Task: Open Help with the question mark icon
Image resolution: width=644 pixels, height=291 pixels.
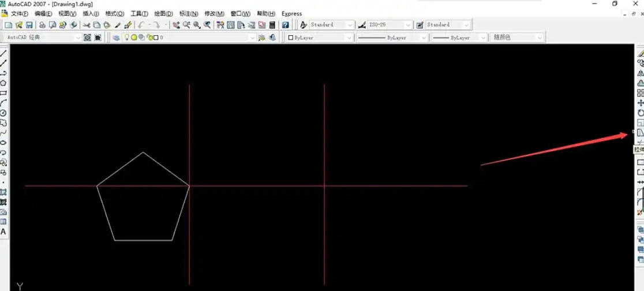Action: pos(286,25)
